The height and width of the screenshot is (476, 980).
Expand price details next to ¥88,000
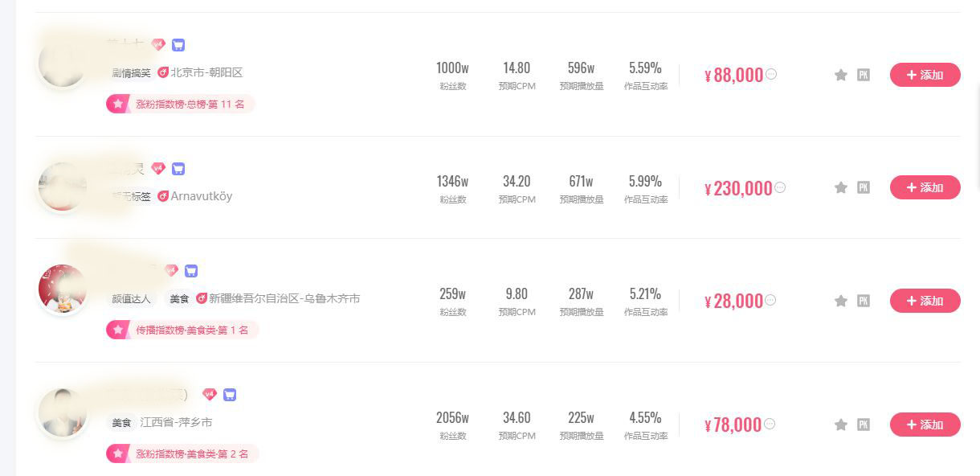pos(771,74)
